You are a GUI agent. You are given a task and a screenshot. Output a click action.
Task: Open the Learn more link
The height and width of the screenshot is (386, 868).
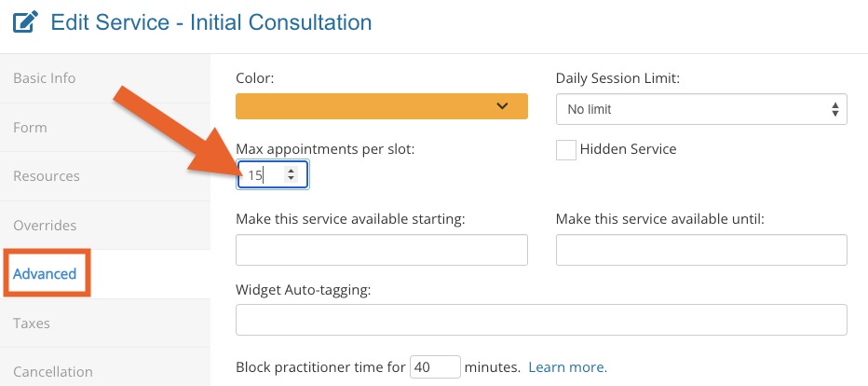point(567,366)
